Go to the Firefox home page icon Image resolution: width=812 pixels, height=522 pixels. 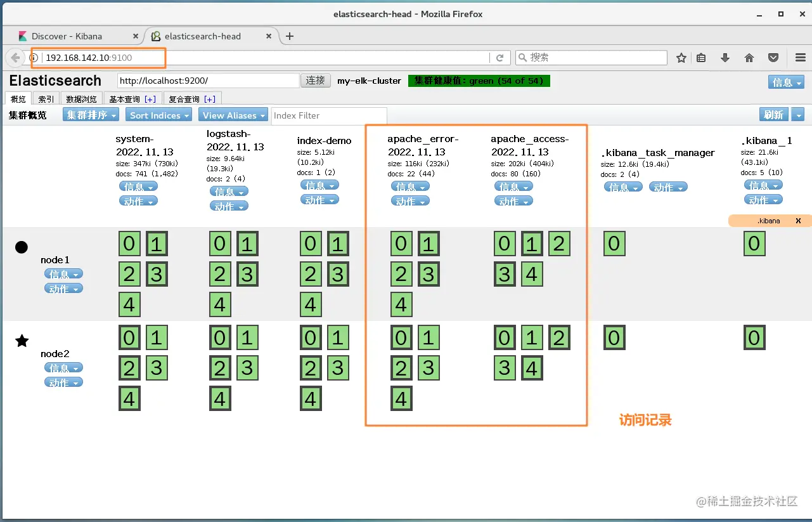click(749, 58)
